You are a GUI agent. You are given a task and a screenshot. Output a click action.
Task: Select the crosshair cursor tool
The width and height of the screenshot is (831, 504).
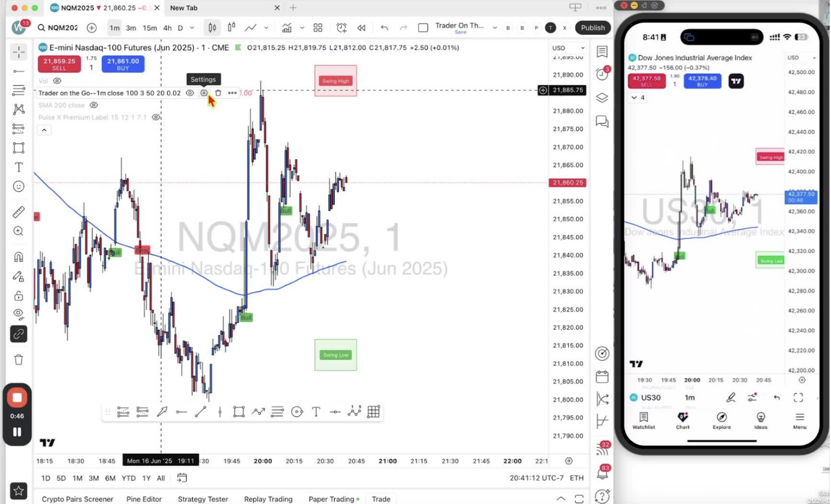(x=19, y=52)
